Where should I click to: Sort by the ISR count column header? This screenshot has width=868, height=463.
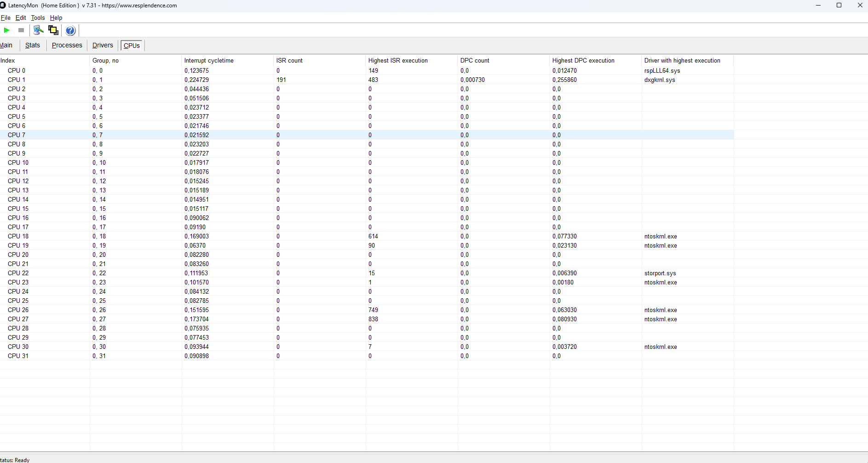(x=320, y=60)
